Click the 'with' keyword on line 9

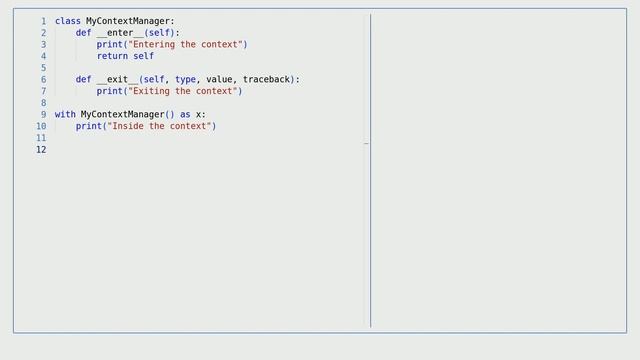tap(65, 114)
